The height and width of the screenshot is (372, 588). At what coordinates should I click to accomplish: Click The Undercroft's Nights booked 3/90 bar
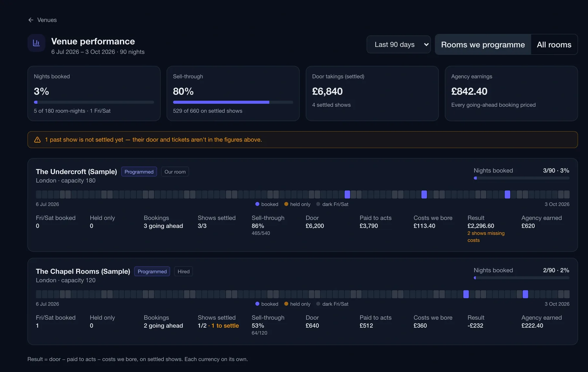click(x=521, y=178)
